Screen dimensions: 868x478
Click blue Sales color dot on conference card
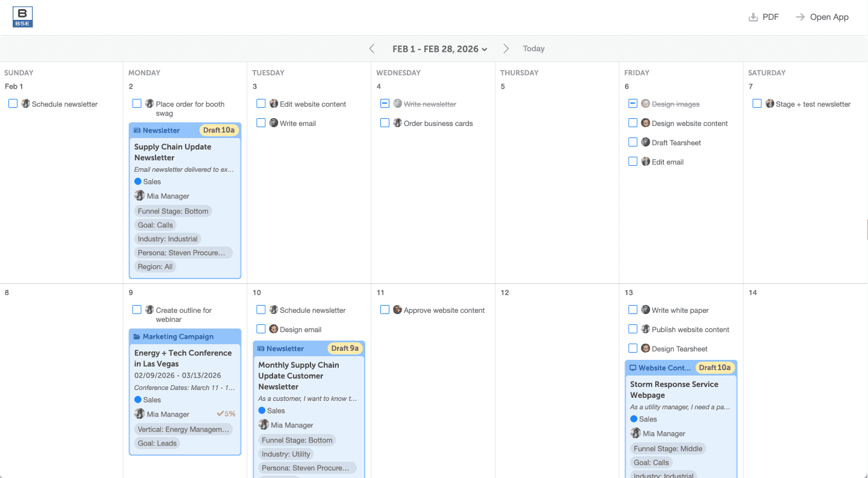[x=137, y=400]
